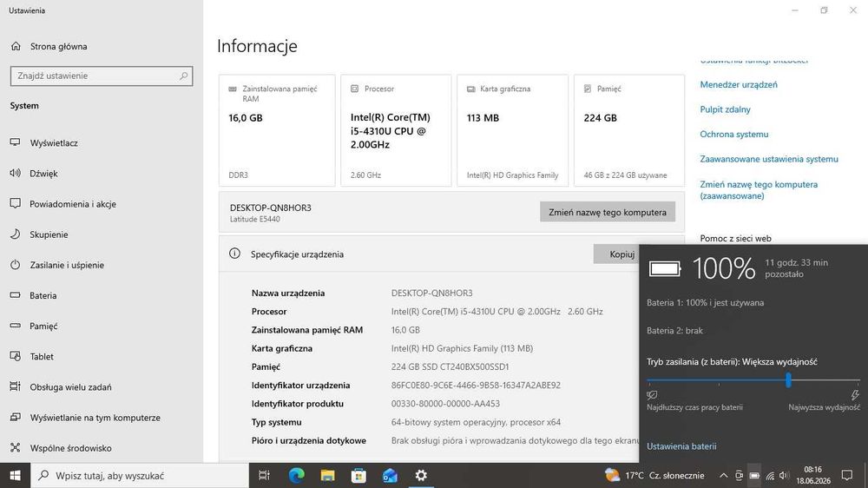Open File Explorer from taskbar

[x=328, y=475]
